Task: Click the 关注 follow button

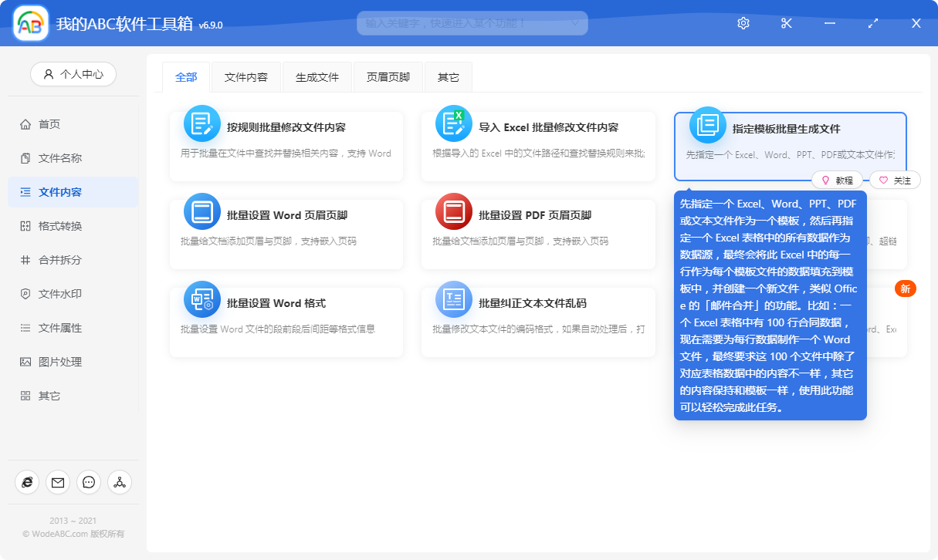Action: click(x=896, y=180)
